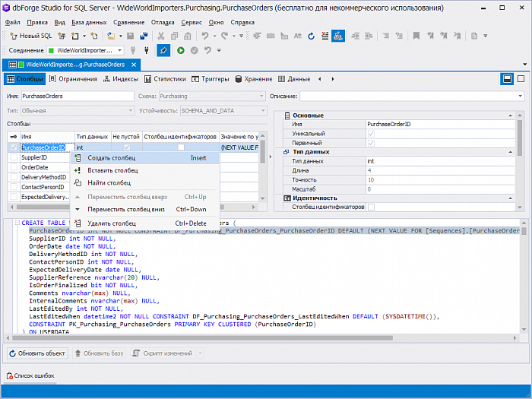
Task: Click the Список ошибок panel icon
Action: tap(9, 375)
